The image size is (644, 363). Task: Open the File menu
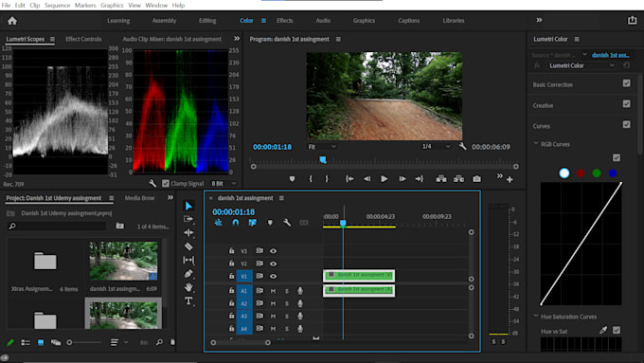6,6
